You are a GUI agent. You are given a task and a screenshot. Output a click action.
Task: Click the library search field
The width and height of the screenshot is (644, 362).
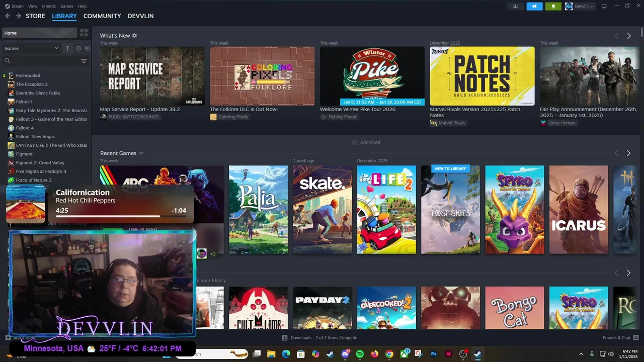point(40,61)
